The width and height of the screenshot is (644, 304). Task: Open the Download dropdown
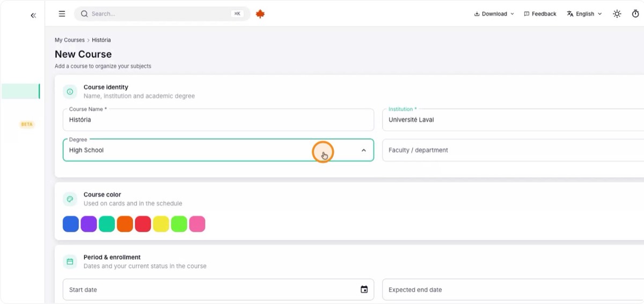click(494, 14)
